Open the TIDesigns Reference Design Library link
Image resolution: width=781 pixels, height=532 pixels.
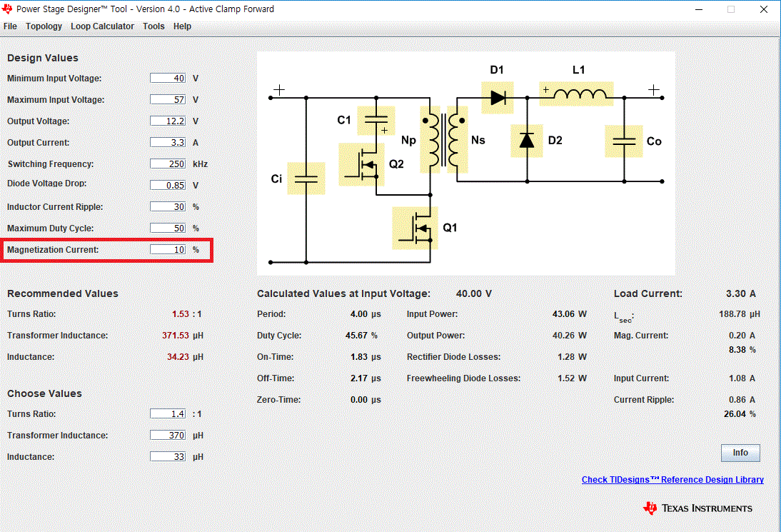tap(672, 479)
